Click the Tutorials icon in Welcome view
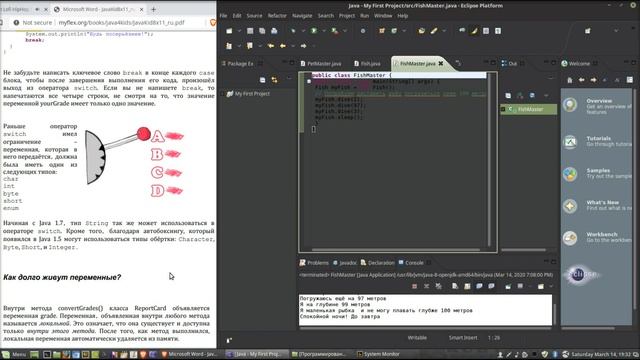Image resolution: width=640 pixels, height=360 pixels. pos(570,142)
